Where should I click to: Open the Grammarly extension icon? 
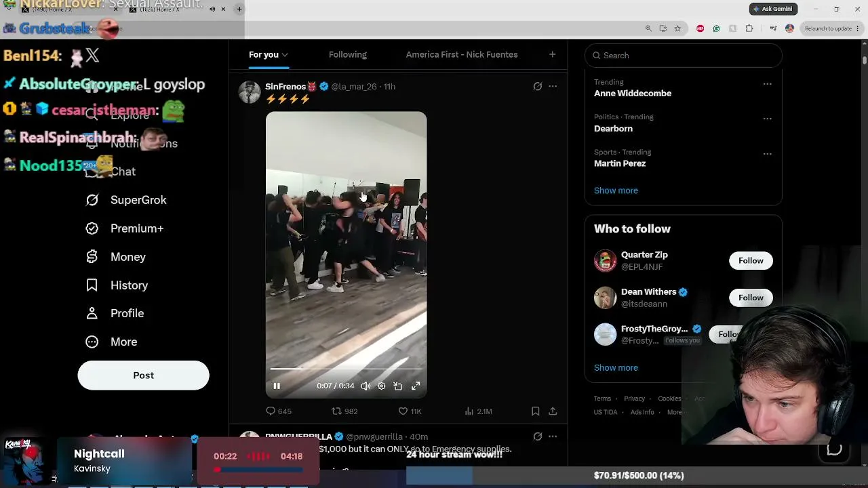[716, 28]
